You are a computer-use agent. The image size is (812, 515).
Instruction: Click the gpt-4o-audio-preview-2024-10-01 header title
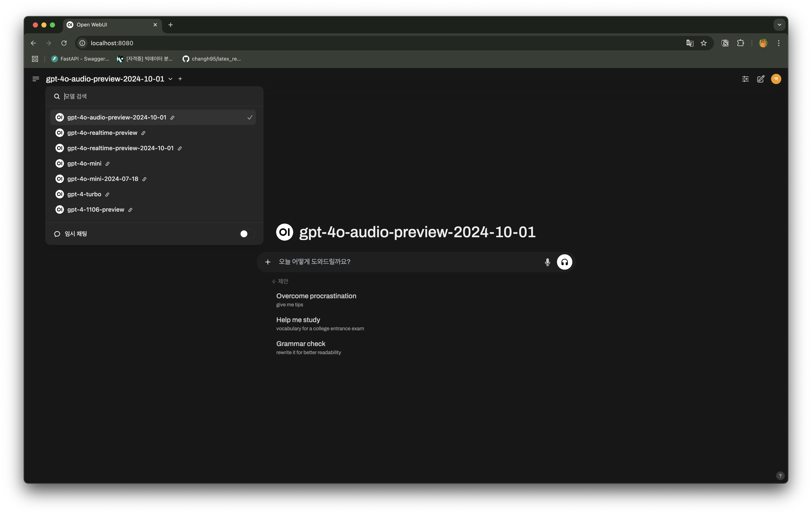click(x=105, y=79)
